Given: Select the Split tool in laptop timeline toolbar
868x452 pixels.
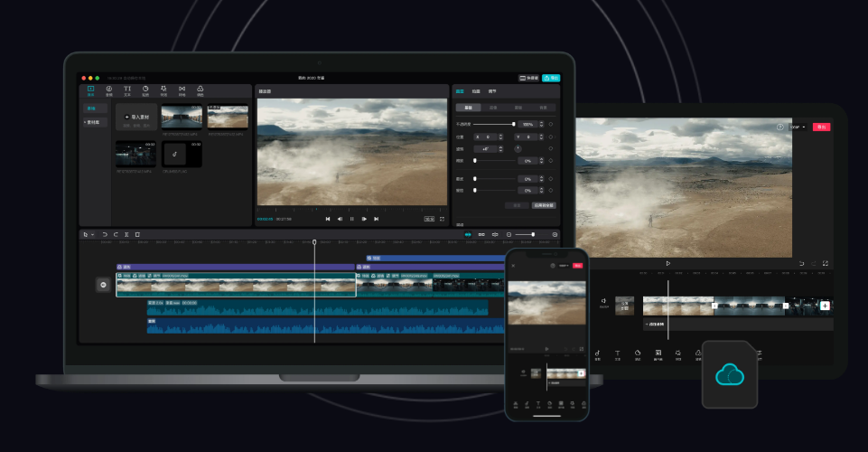Looking at the screenshot, I should pos(126,235).
